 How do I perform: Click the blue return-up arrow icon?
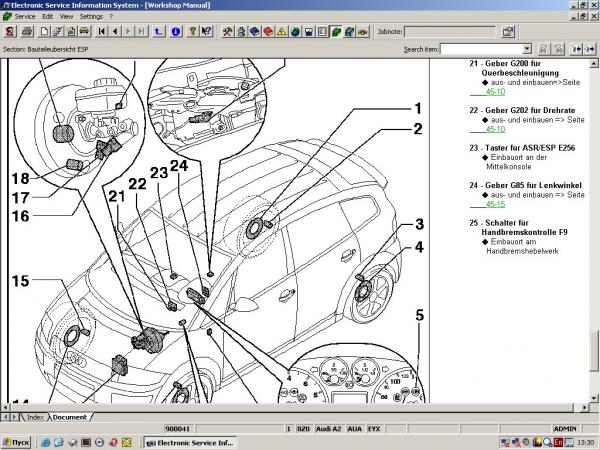(158, 31)
